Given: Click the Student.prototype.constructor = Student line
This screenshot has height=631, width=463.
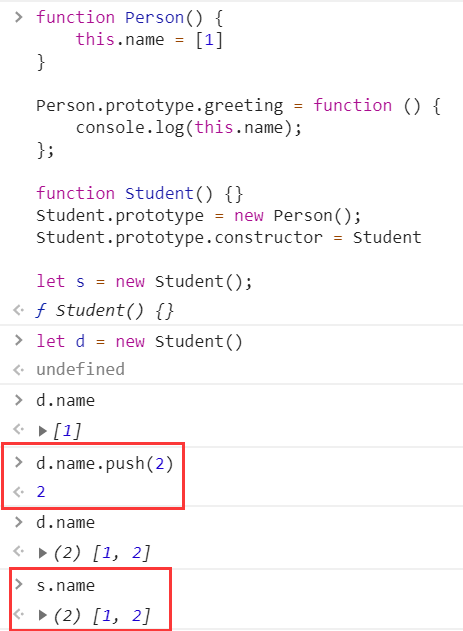Looking at the screenshot, I should coord(229,237).
